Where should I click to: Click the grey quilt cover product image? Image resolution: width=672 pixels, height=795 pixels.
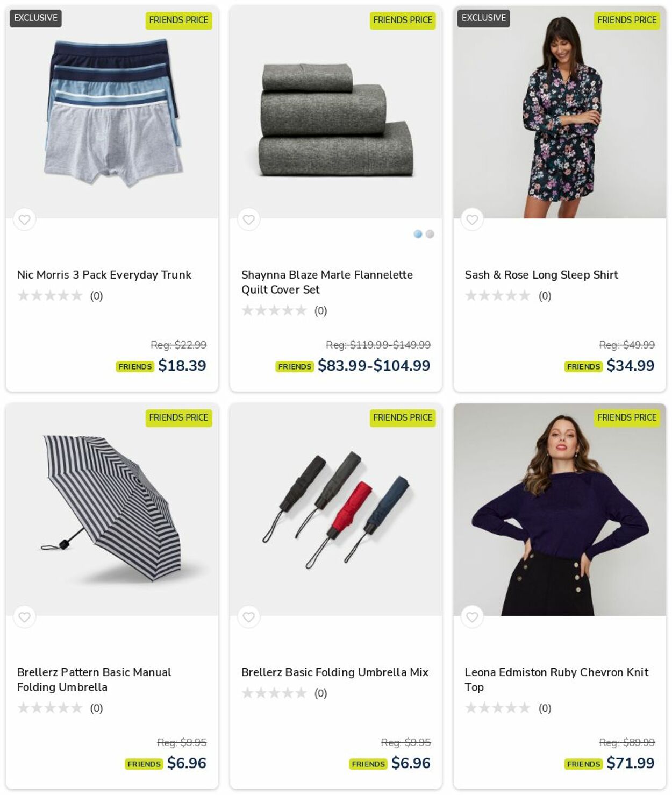(336, 112)
